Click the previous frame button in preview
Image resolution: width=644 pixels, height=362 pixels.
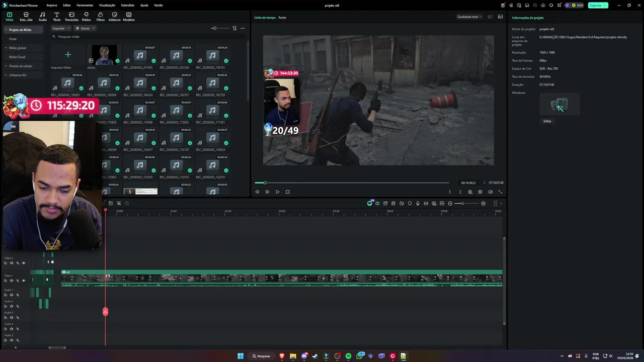coord(257,192)
